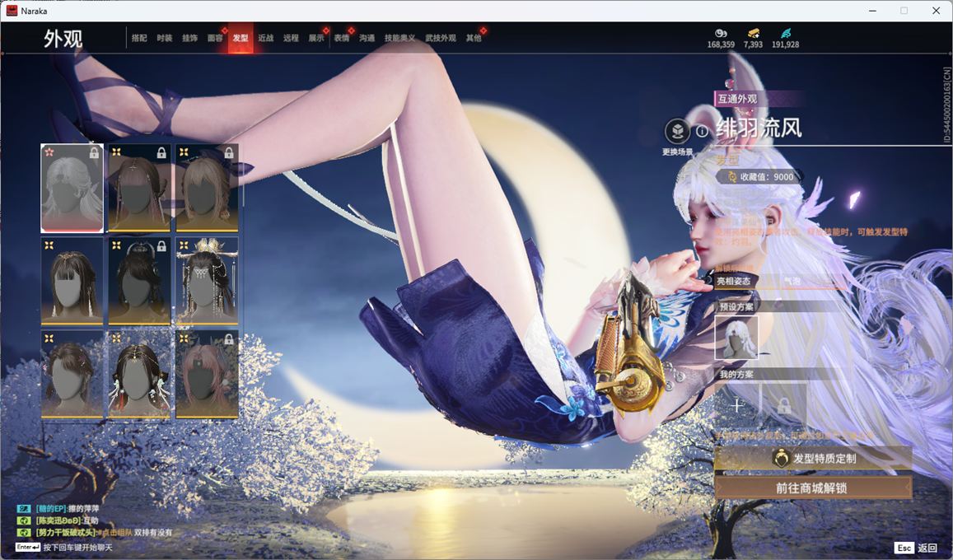953x560 pixels.
Task: Select the golden phoenix crown hairstyle thumbnail
Action: click(207, 281)
